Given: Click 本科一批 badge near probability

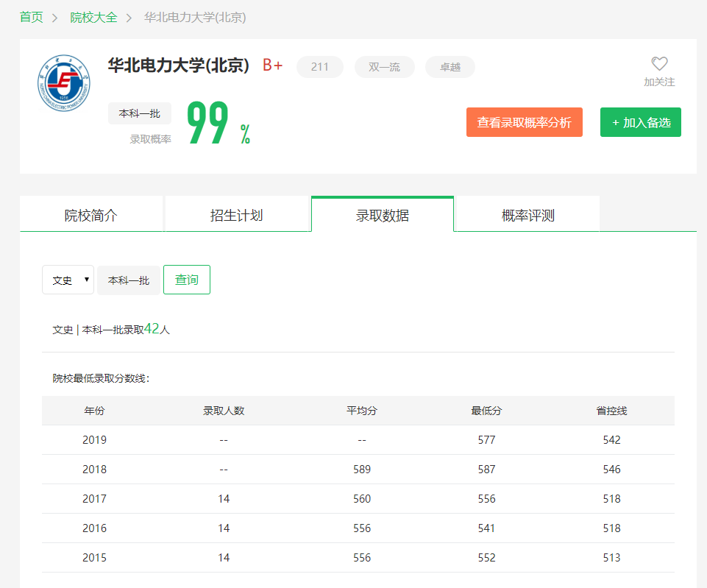Looking at the screenshot, I should click(140, 113).
